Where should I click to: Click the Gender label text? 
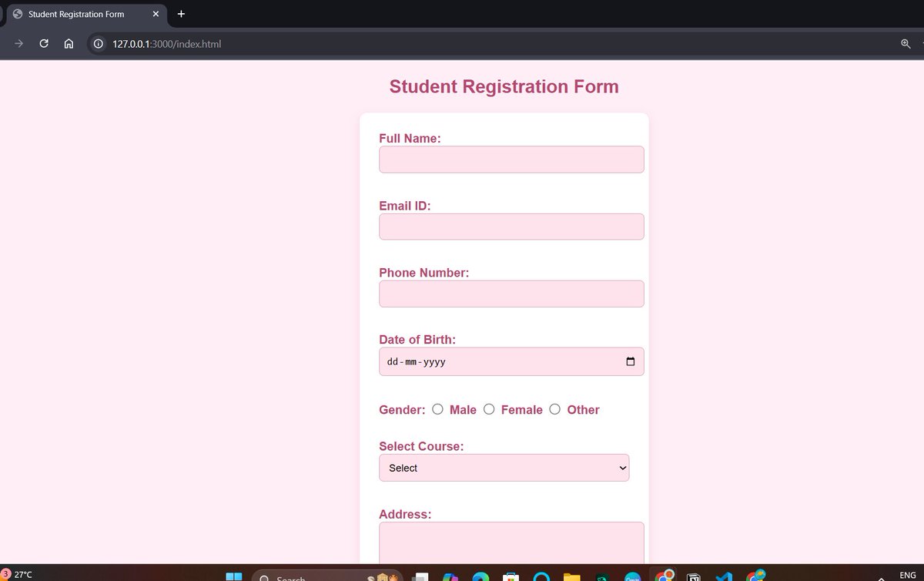click(x=402, y=410)
